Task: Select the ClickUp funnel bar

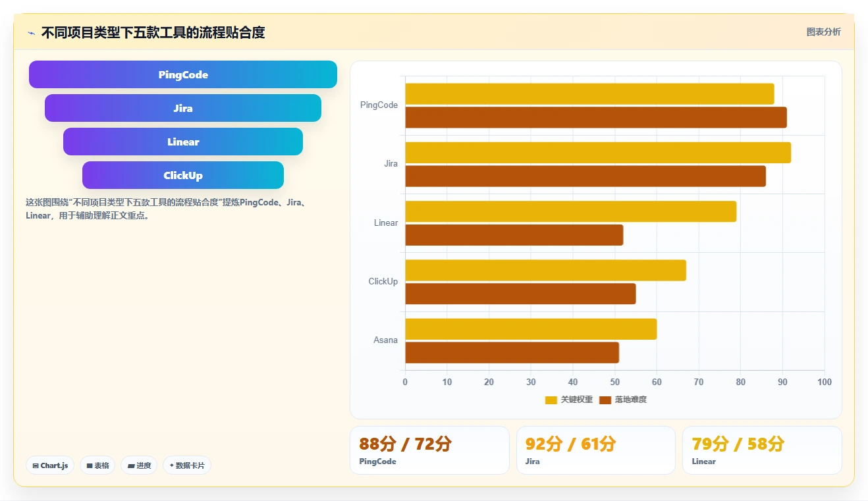Action: (x=183, y=175)
